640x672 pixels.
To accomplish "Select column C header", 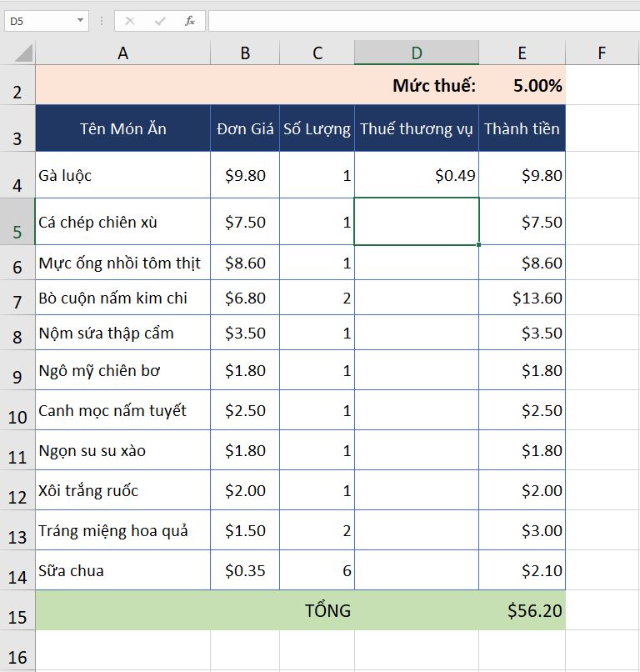I will pos(317,53).
